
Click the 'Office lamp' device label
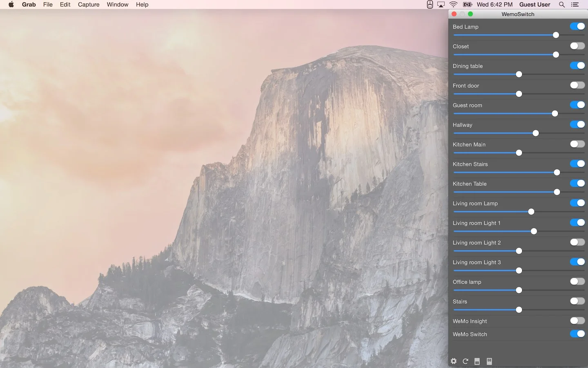(467, 282)
